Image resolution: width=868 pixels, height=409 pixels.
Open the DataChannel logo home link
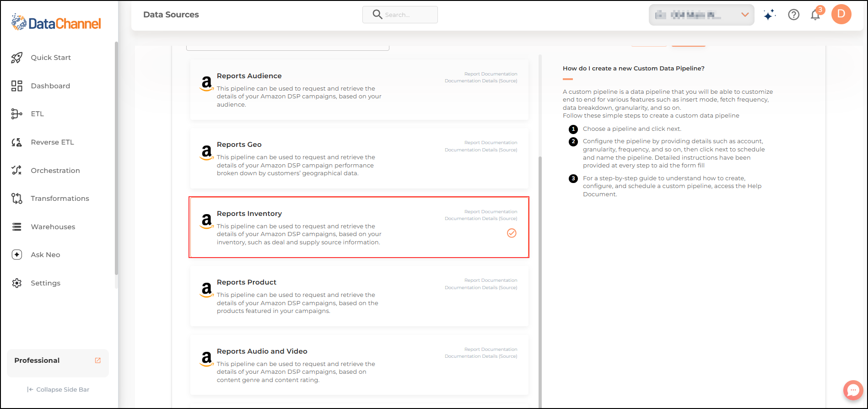[x=56, y=22]
